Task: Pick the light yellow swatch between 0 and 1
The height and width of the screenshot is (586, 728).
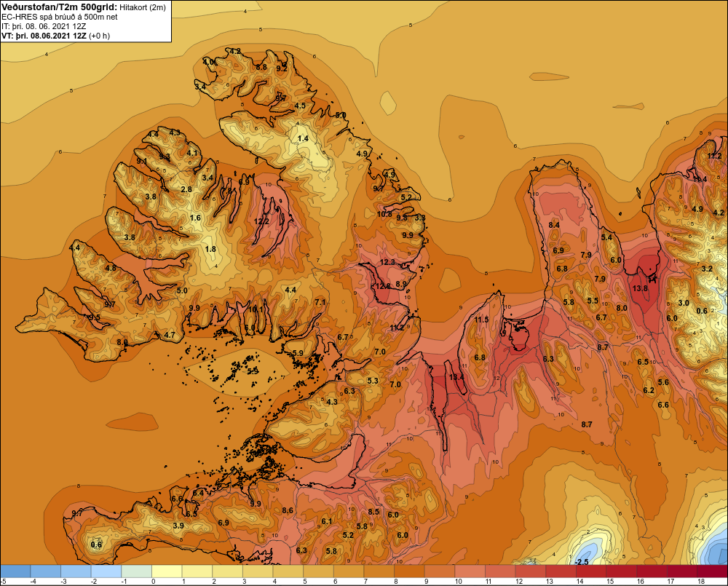Action: (167, 571)
